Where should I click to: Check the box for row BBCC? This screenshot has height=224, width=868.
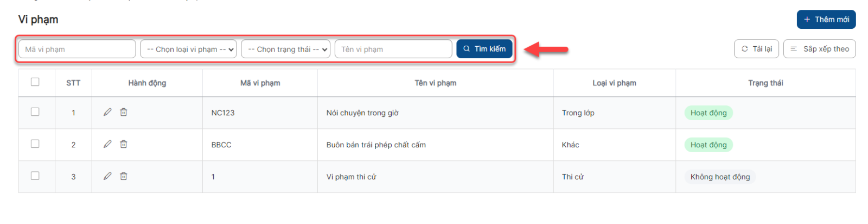pyautogui.click(x=35, y=144)
